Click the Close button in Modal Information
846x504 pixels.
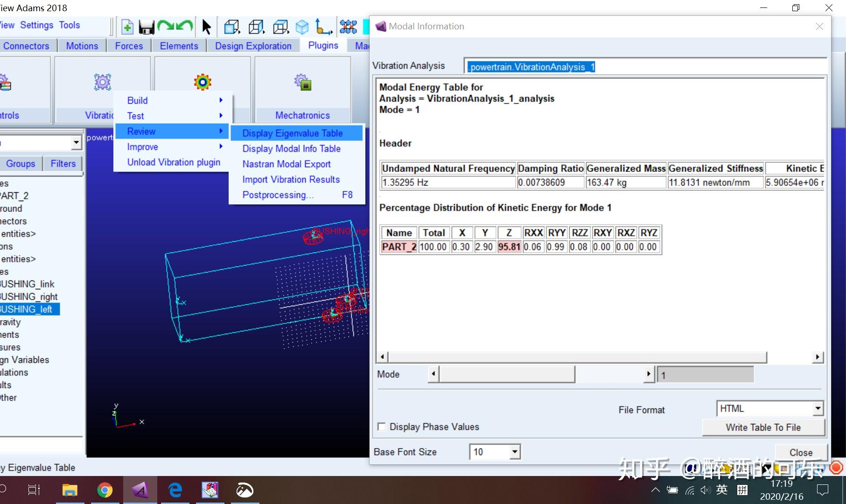click(x=801, y=452)
